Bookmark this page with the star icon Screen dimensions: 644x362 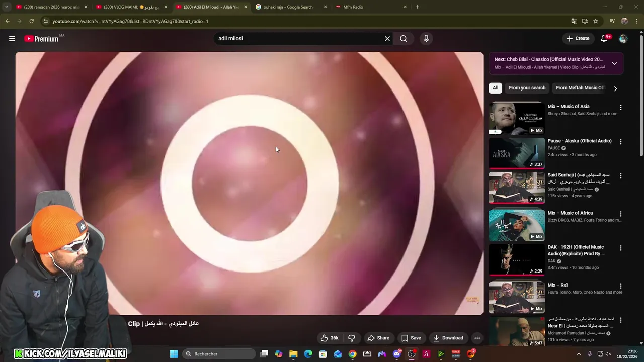(x=596, y=21)
